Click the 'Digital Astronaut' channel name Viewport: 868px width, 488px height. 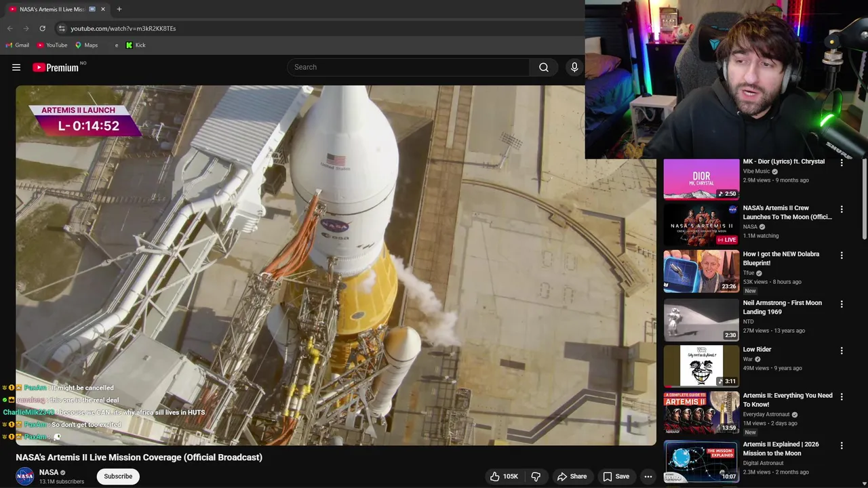click(763, 463)
